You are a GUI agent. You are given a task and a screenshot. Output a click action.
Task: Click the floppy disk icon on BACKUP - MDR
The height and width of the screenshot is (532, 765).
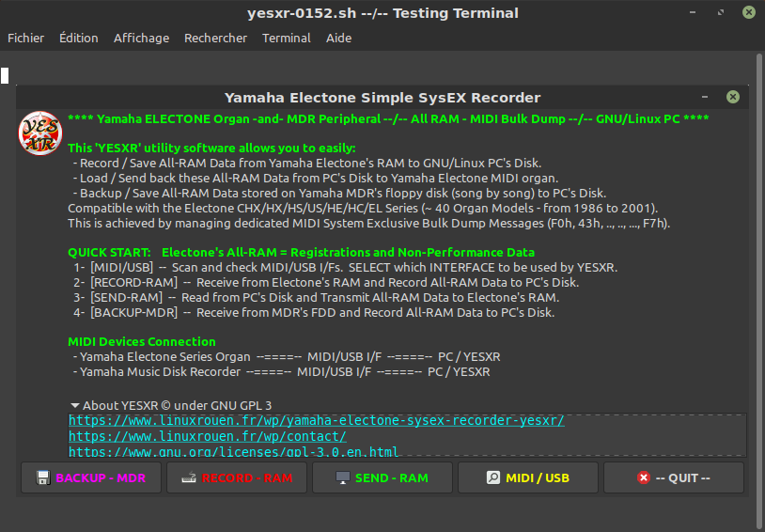(43, 477)
